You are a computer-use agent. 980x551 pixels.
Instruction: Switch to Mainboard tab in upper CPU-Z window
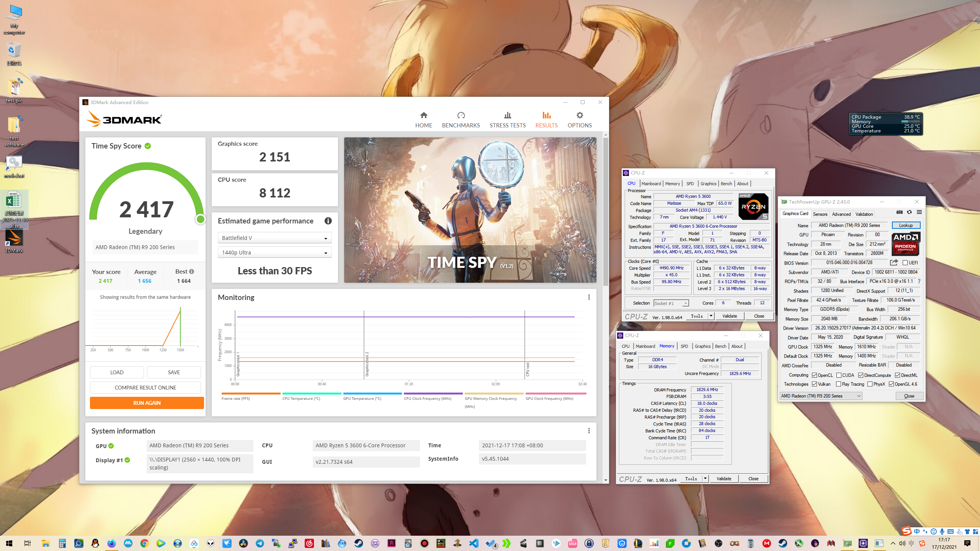tap(651, 184)
